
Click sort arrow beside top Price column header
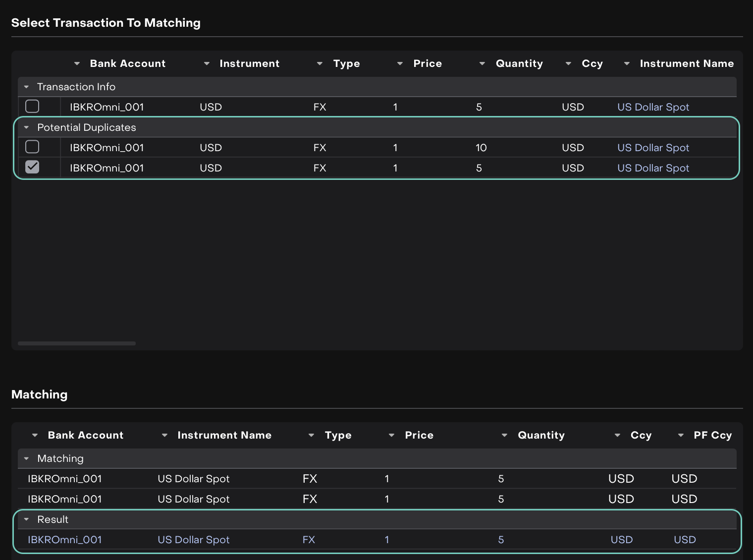click(x=400, y=63)
